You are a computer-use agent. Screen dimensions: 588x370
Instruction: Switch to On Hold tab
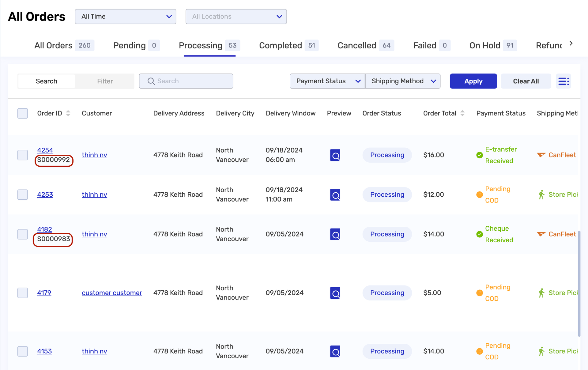point(493,45)
